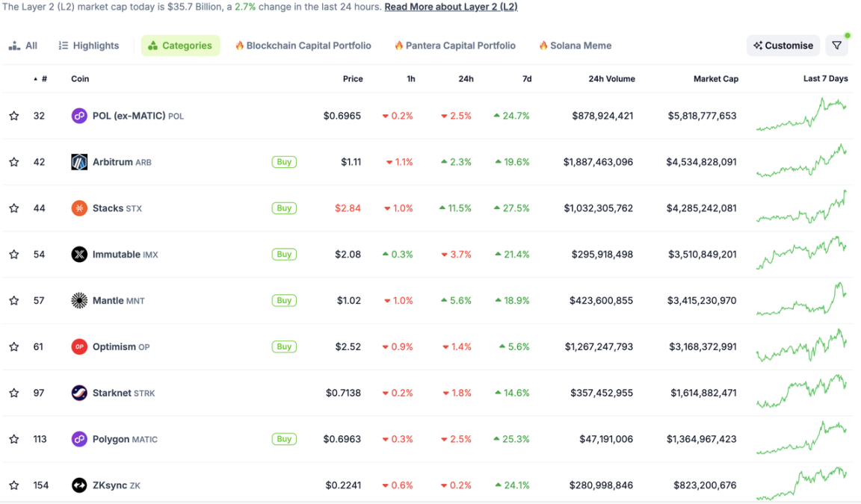Switch to the Highlights tab

click(x=89, y=46)
